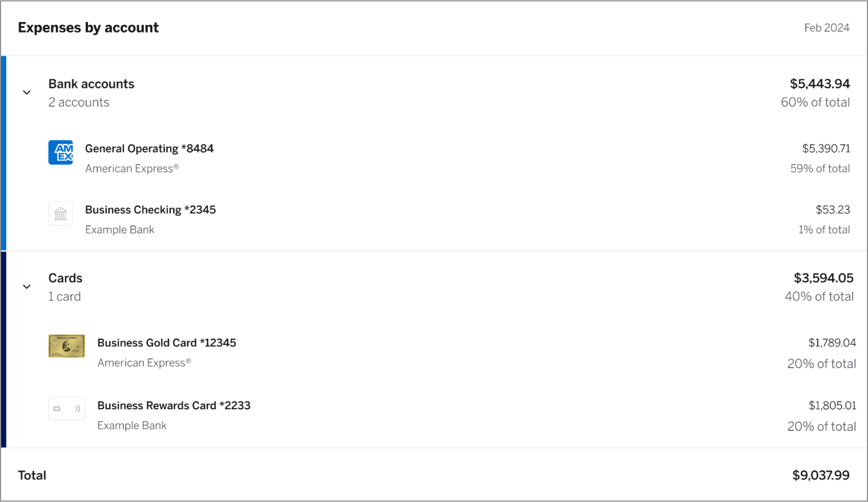
Task: Click the Total row at the bottom
Action: coord(32,475)
